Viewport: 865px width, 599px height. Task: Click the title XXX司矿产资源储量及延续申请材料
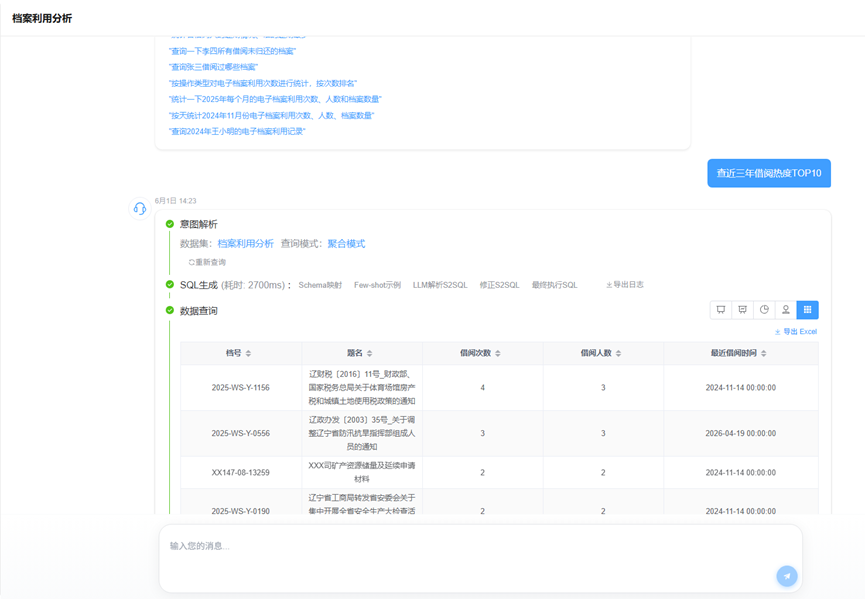(362, 473)
